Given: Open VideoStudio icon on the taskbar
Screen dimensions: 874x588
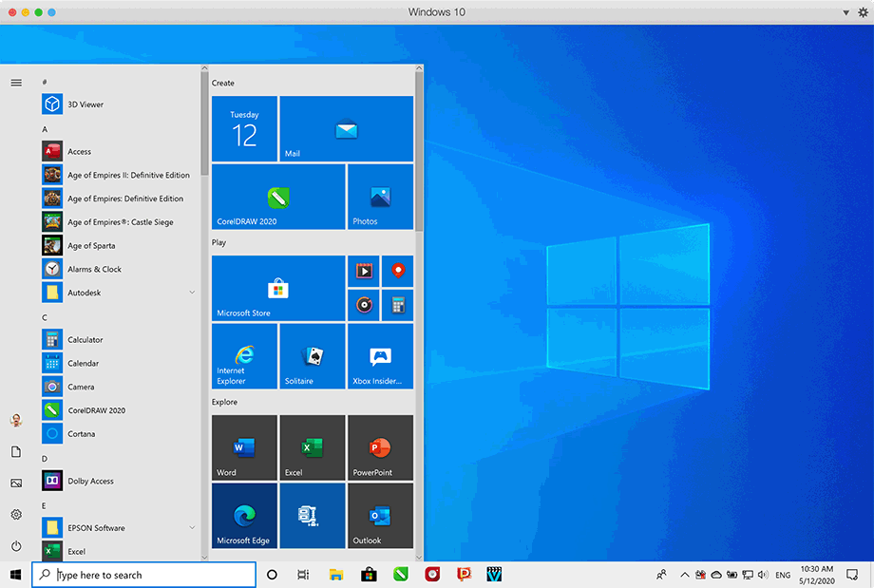Looking at the screenshot, I should click(494, 574).
